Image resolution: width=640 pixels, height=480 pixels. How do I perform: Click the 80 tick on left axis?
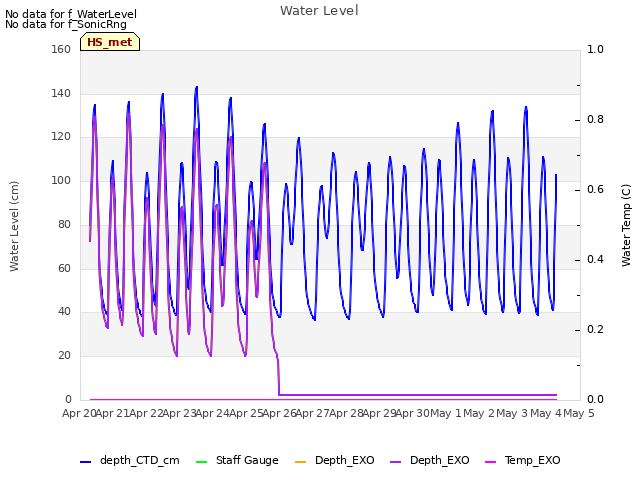click(64, 224)
